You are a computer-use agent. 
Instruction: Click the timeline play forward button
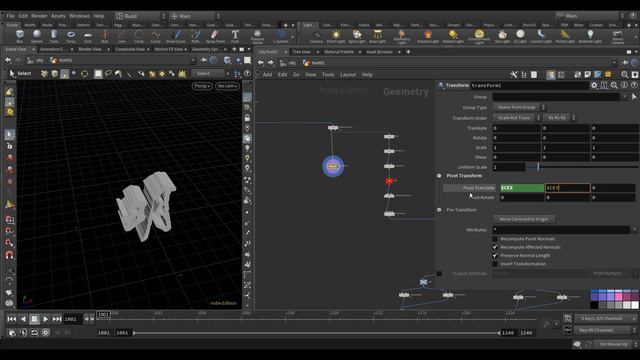click(46, 319)
